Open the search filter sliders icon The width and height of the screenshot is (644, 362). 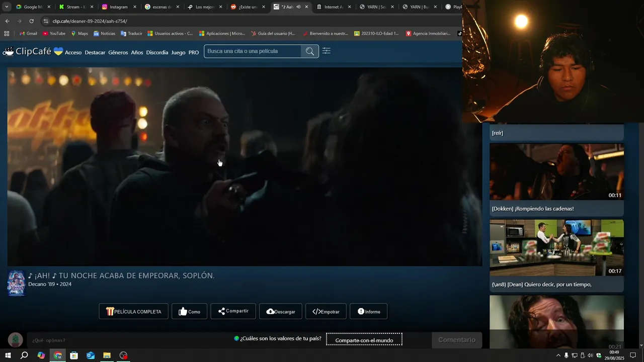[x=327, y=51]
